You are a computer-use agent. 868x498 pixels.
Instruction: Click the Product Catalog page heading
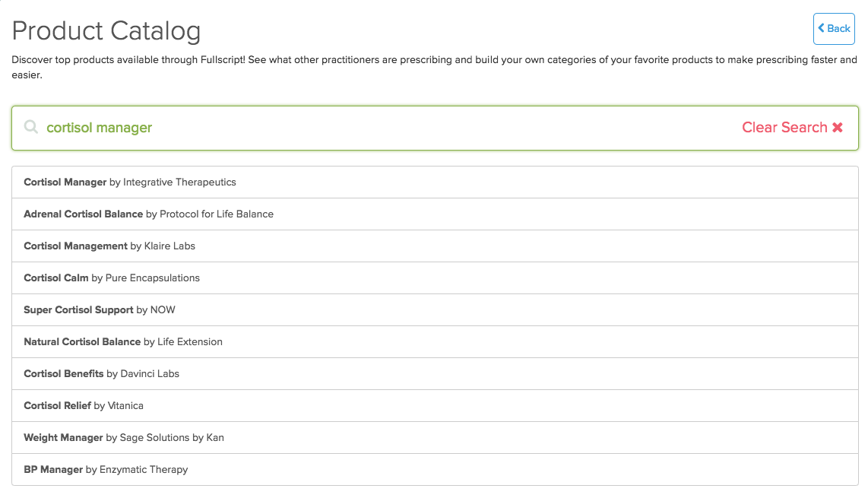point(106,31)
